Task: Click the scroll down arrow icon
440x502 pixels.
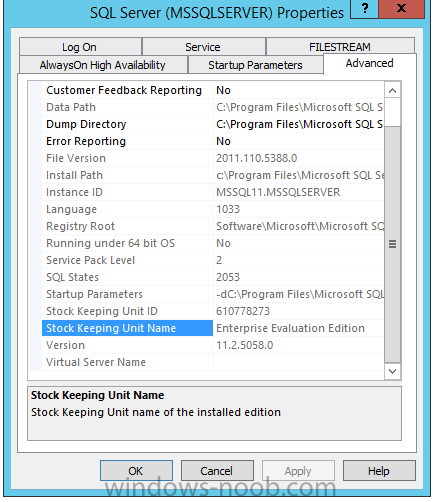Action: pos(392,371)
